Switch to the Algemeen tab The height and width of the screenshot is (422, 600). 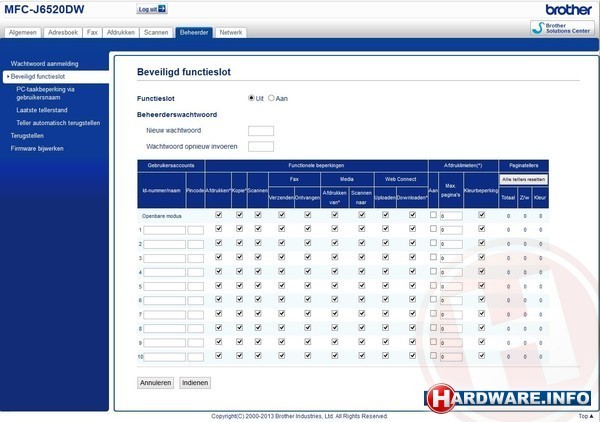[22, 33]
